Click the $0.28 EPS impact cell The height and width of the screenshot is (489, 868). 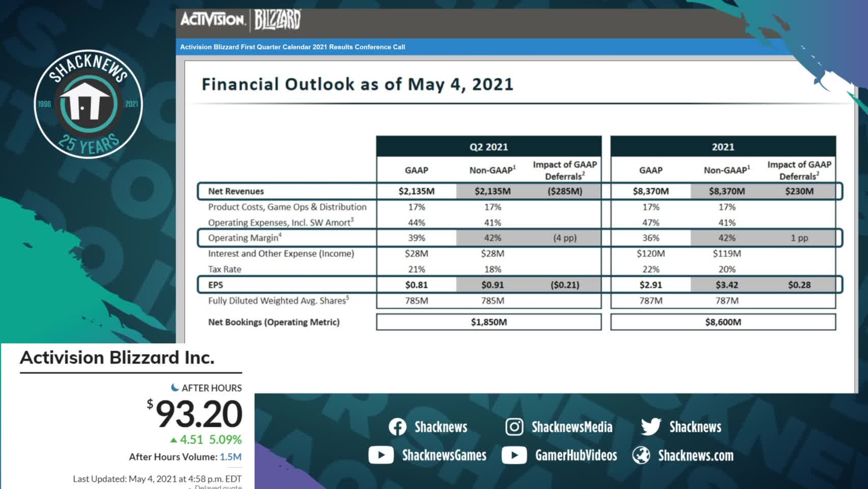tap(799, 285)
